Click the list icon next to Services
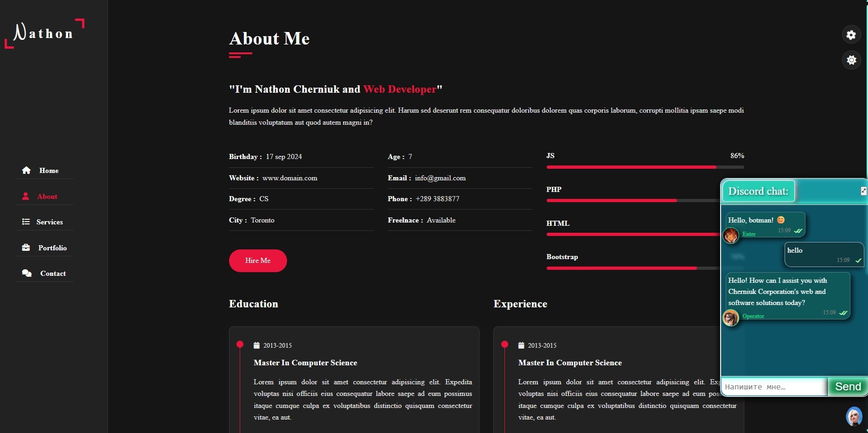This screenshot has height=433, width=868. (x=26, y=222)
